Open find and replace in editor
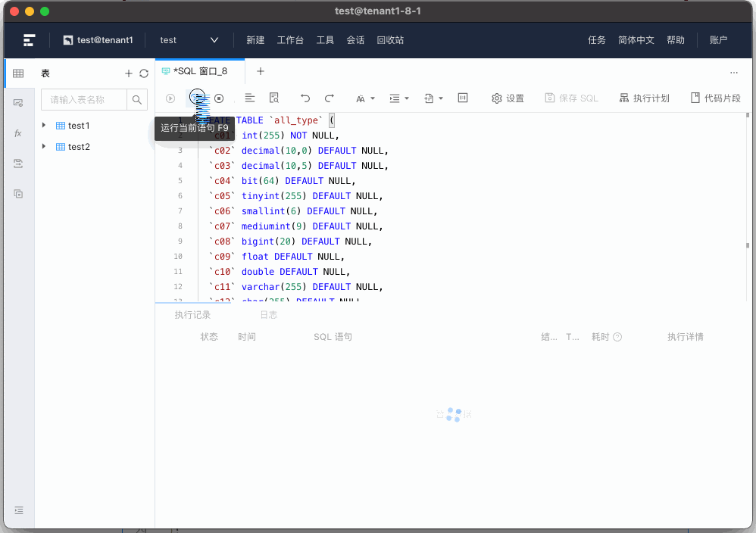756x533 pixels. 274,98
